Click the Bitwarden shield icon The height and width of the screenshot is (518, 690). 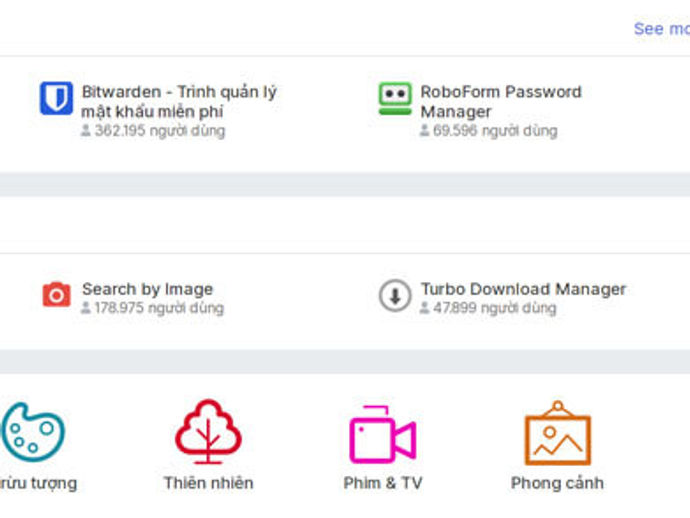(x=56, y=98)
